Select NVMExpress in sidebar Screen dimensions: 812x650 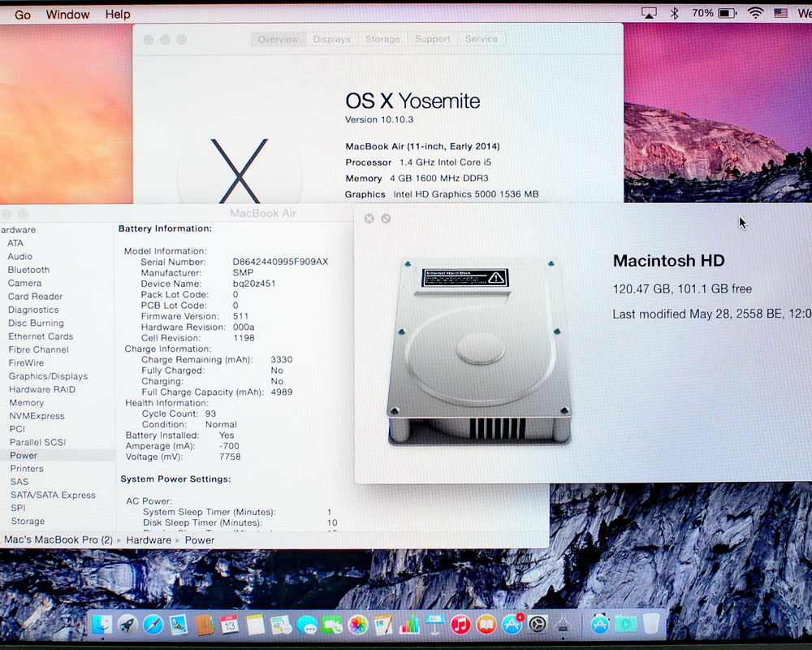click(x=37, y=416)
